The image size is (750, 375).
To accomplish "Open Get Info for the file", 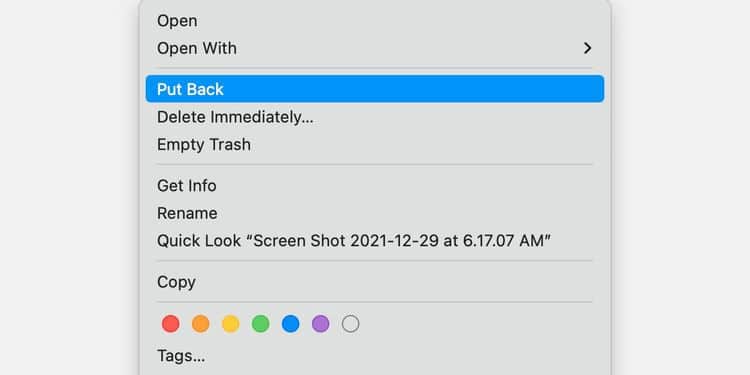I will point(375,186).
